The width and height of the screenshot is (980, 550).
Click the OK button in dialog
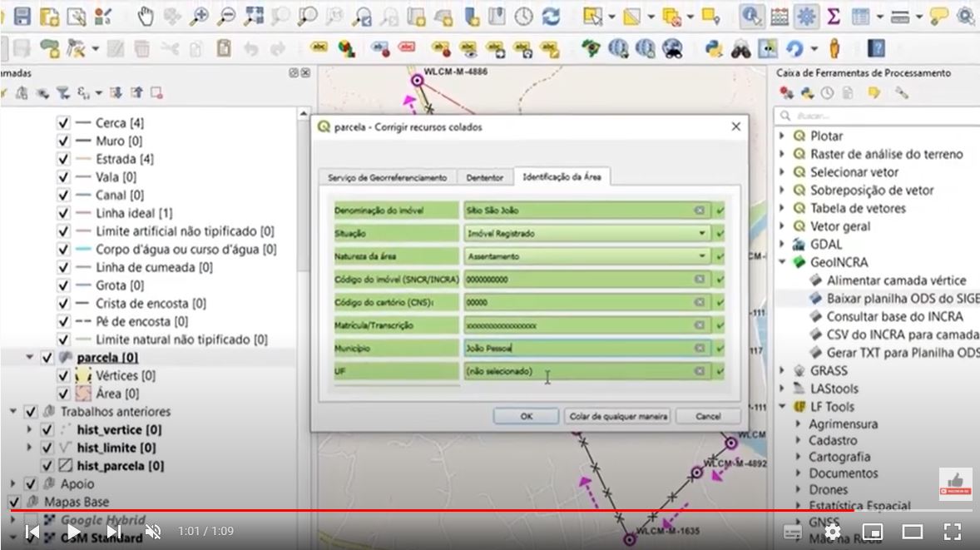pyautogui.click(x=527, y=416)
